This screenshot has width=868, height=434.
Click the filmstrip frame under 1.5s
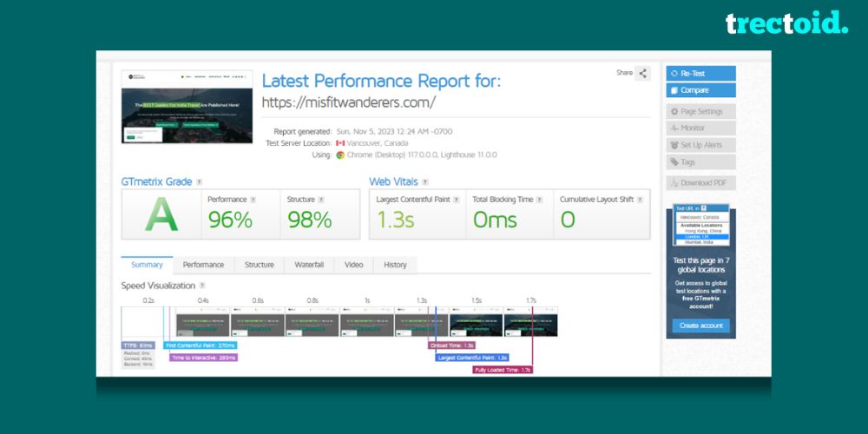tap(476, 322)
